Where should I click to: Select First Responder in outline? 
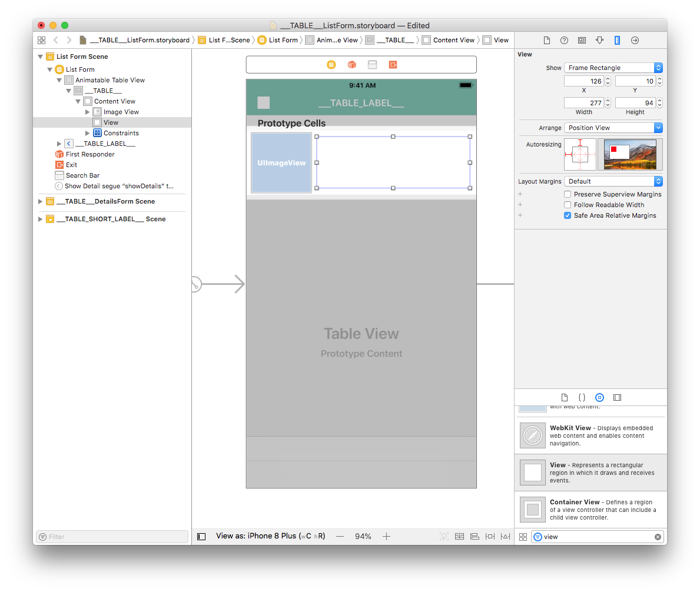pos(89,154)
